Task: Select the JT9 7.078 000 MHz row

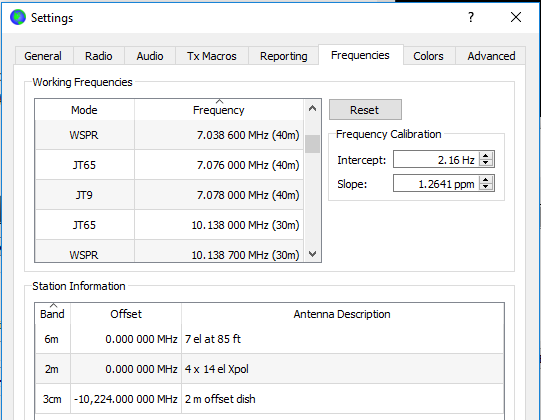Action: (169, 195)
